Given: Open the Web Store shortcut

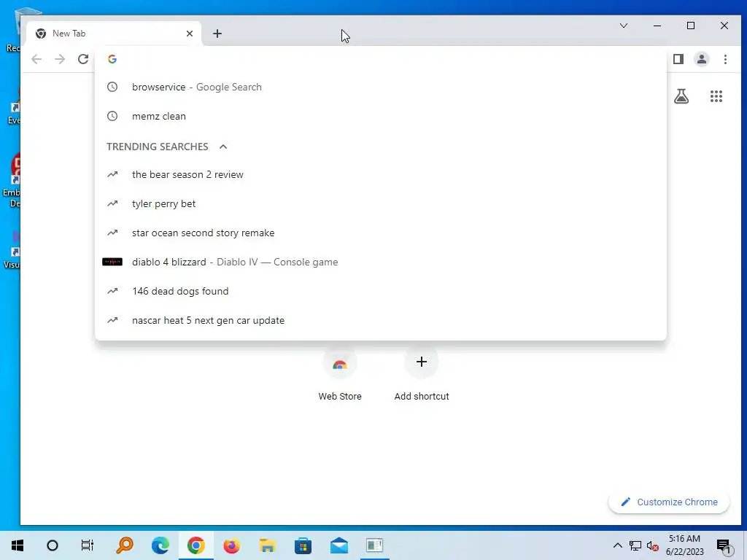Looking at the screenshot, I should pyautogui.click(x=340, y=375).
